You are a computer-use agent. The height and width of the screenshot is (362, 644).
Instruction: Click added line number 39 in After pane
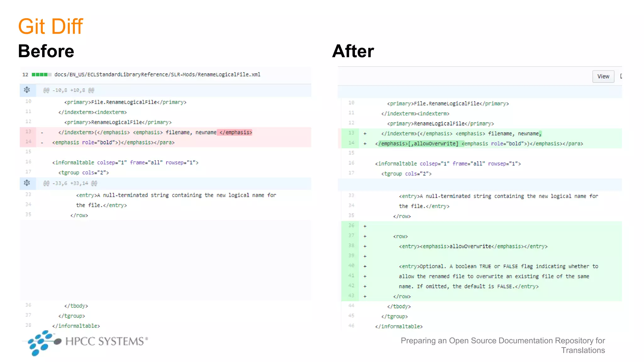pos(351,255)
